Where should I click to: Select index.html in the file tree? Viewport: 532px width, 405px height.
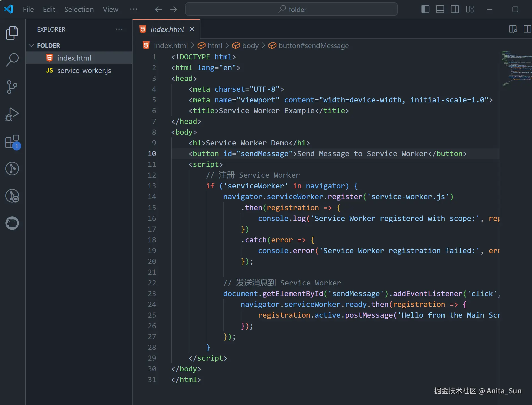pos(79,58)
